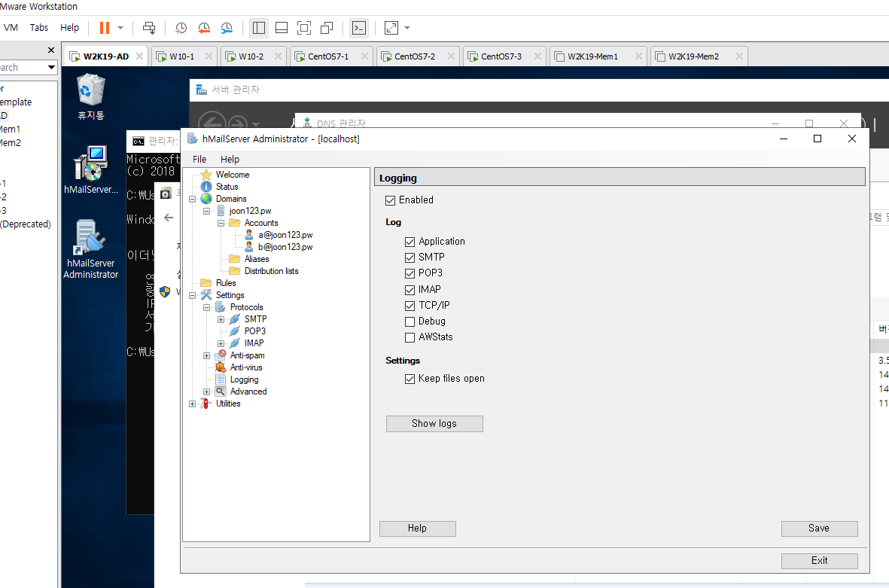Uncheck the logging Enabled checkbox
This screenshot has height=588, width=889.
[390, 200]
